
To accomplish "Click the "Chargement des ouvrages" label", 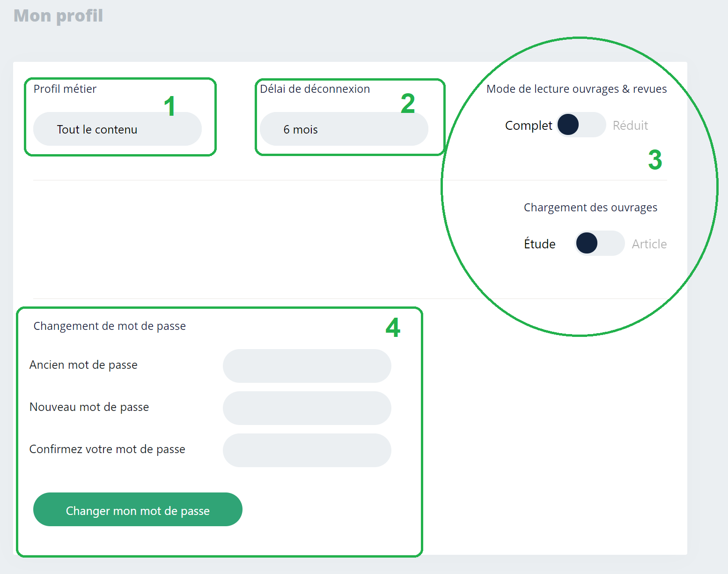I will [591, 207].
